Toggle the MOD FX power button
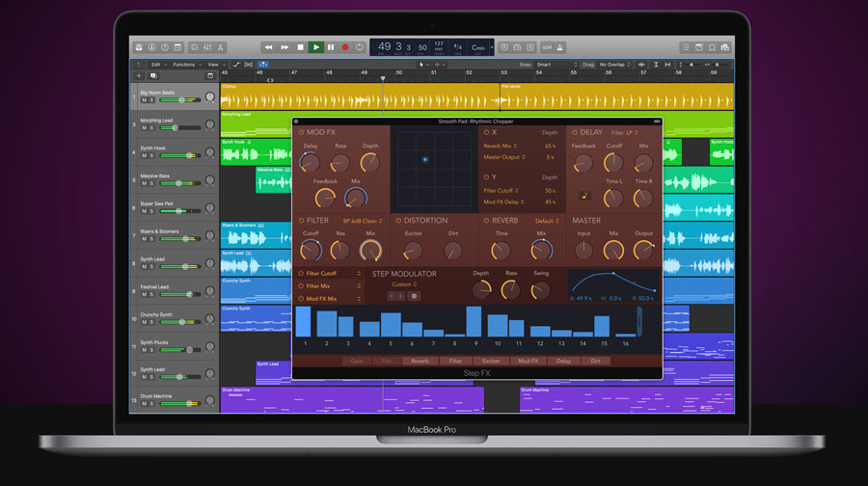The height and width of the screenshot is (486, 868). click(x=300, y=132)
